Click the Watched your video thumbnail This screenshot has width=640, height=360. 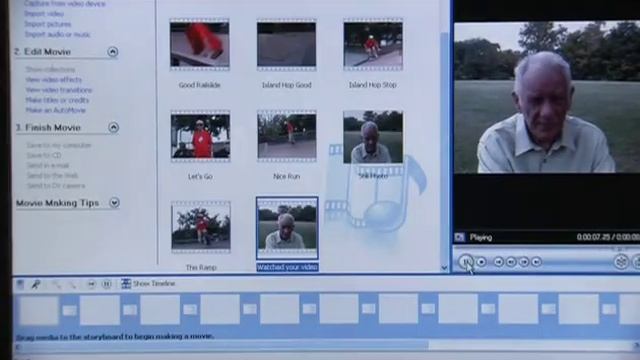click(x=287, y=228)
